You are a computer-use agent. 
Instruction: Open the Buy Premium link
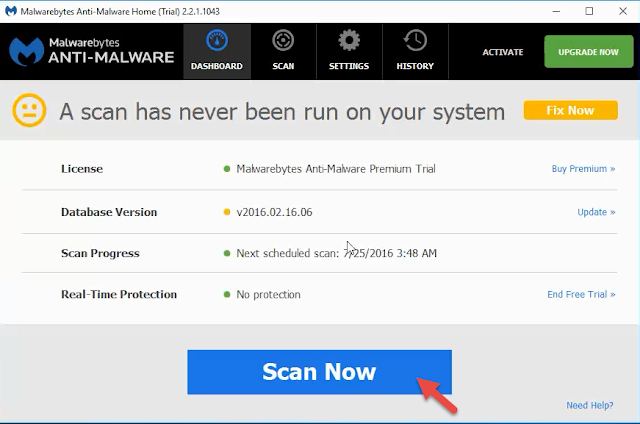(583, 169)
